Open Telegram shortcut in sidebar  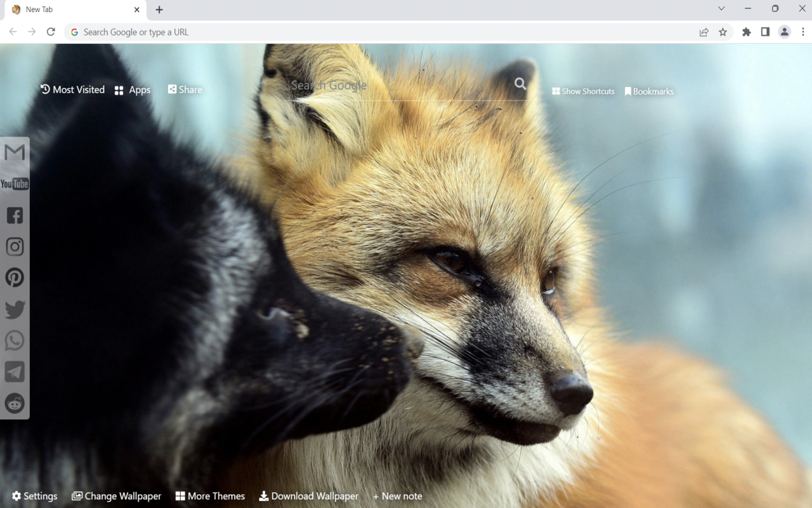tap(15, 371)
